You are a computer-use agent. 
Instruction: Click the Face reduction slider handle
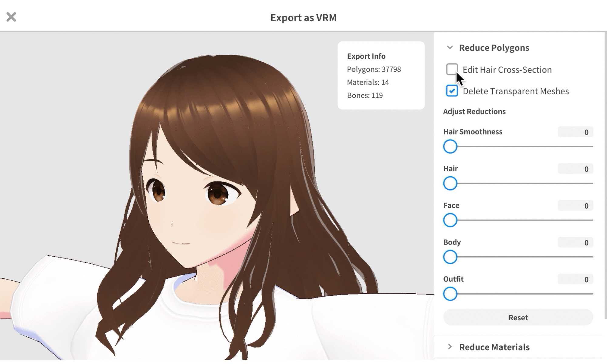click(450, 220)
